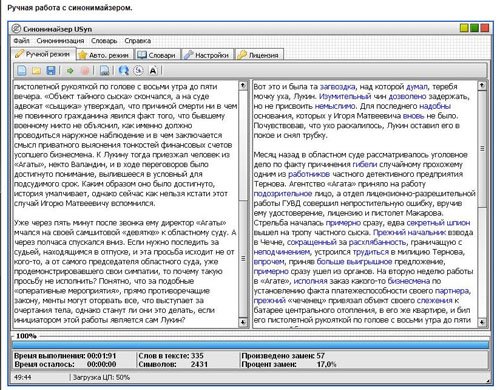Click the «Произведено замен: 57» value
The height and width of the screenshot is (390, 500).
283,356
